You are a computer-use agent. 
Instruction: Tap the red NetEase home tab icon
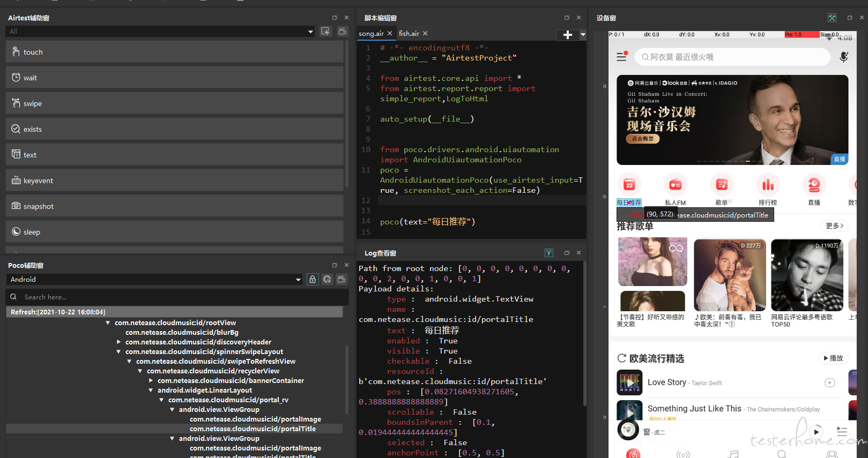(633, 454)
